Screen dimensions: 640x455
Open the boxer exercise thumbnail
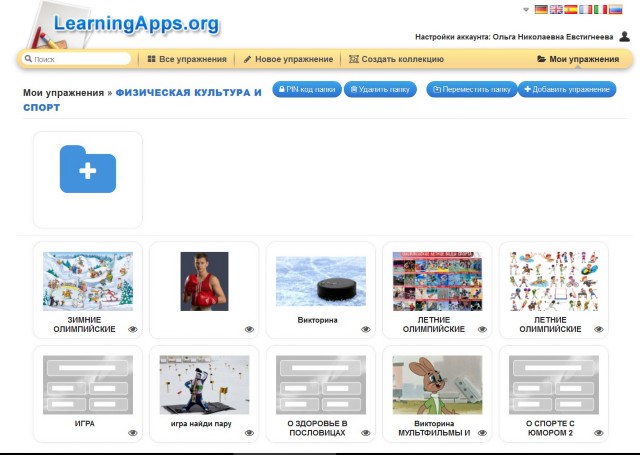204,281
